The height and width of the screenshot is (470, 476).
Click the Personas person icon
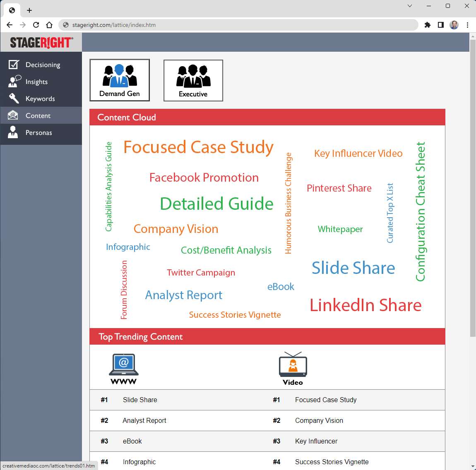point(13,132)
